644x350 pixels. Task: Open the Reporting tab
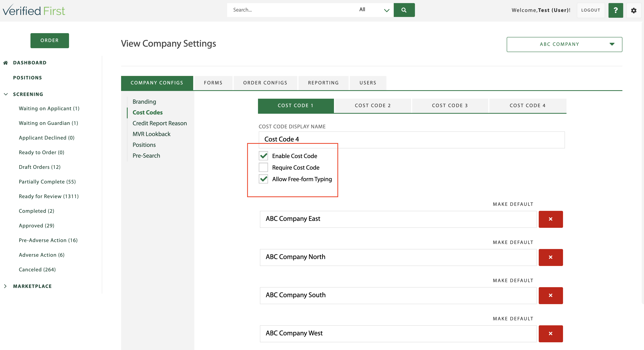324,83
